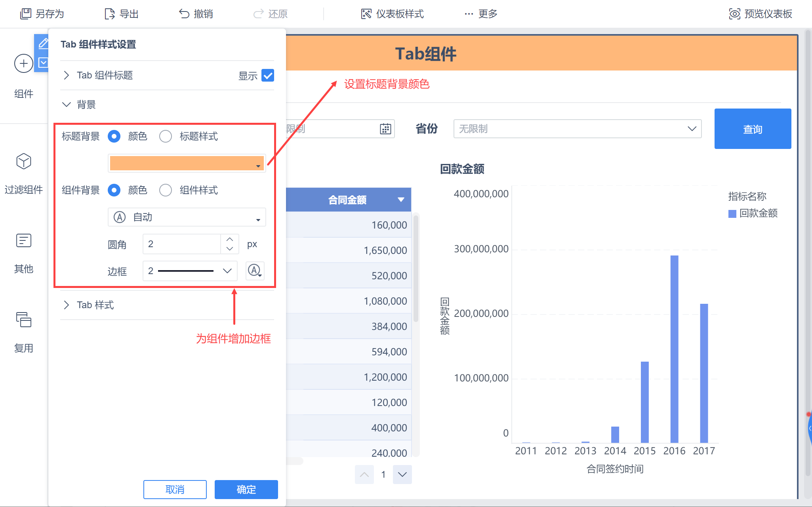Viewport: 812px width, 507px height.
Task: Select title style radio for title background
Action: [166, 136]
